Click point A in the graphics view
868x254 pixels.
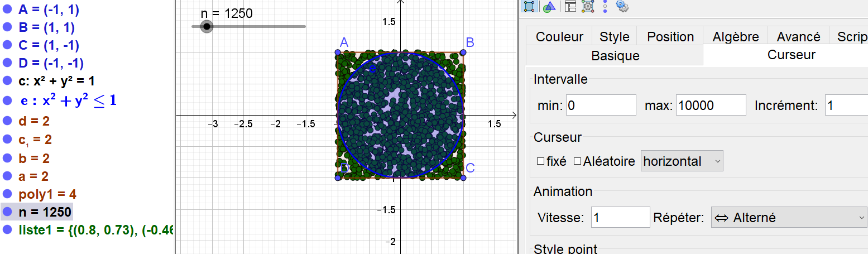point(338,52)
